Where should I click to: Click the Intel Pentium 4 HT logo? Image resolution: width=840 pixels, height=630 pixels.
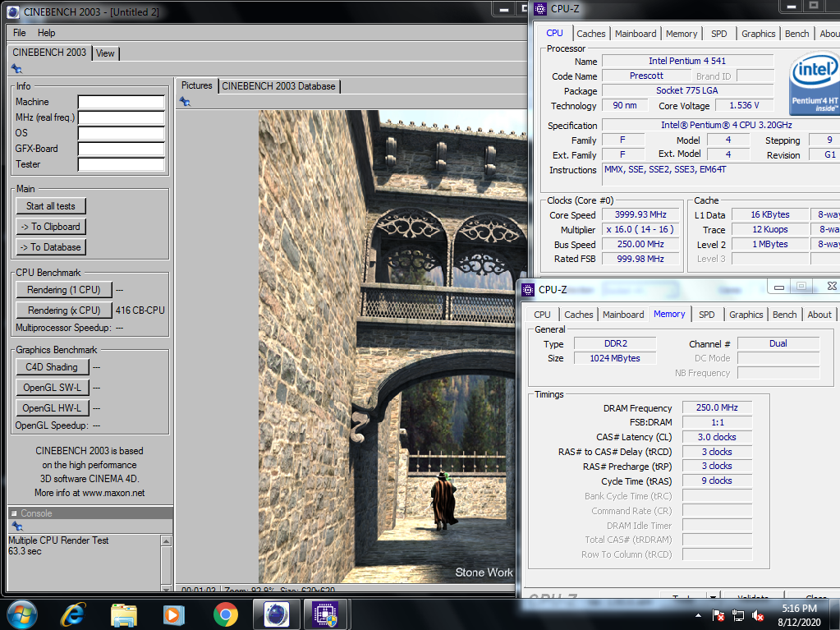(x=815, y=83)
